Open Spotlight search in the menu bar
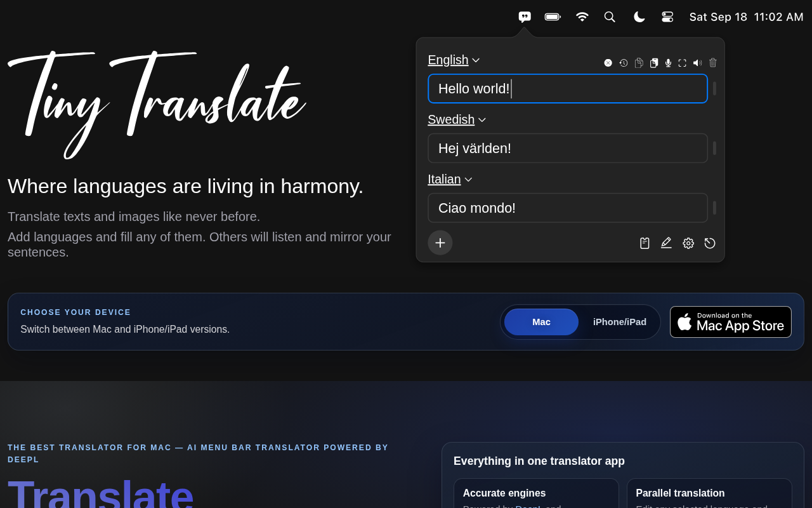Viewport: 812px width, 508px height. 610,17
